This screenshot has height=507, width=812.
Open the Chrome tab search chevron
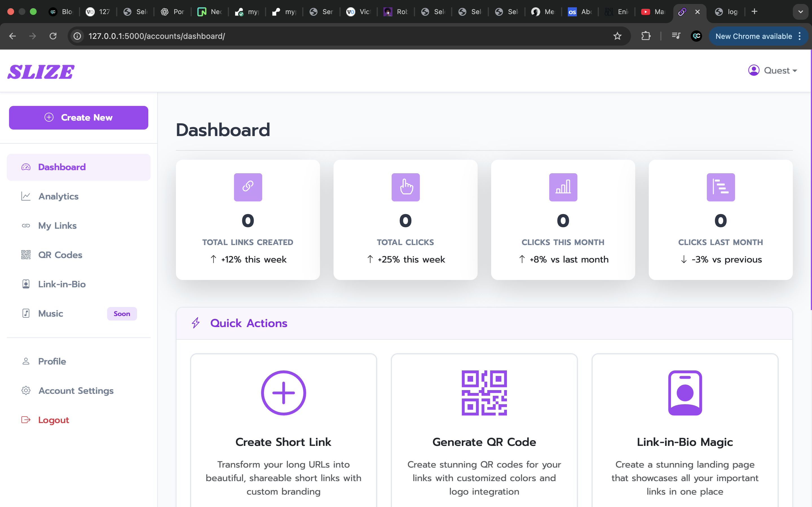[801, 12]
